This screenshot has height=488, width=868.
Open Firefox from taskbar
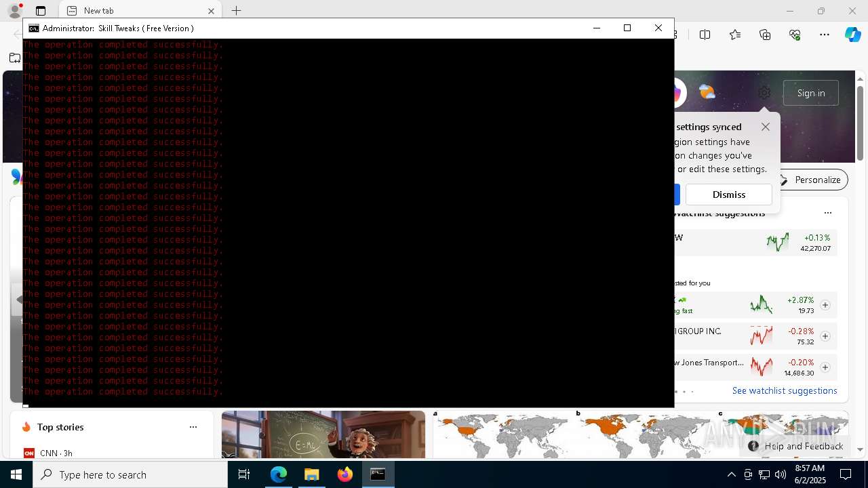pos(345,474)
